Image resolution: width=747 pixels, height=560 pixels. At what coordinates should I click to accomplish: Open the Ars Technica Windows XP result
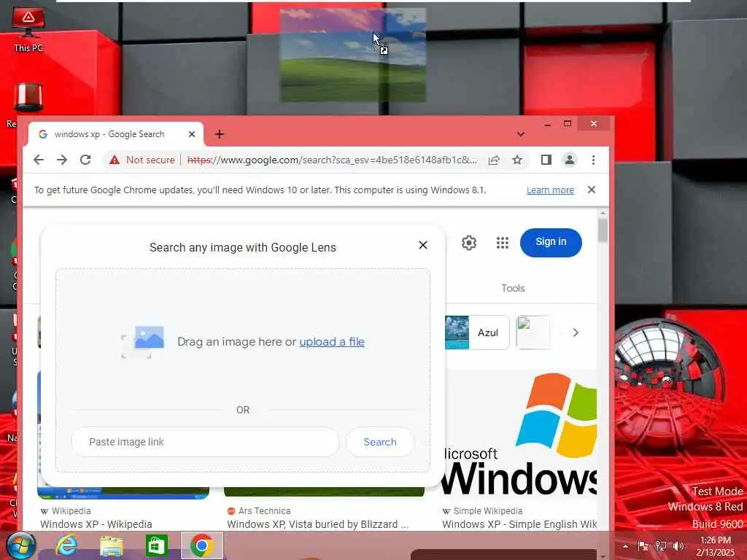coord(318,524)
